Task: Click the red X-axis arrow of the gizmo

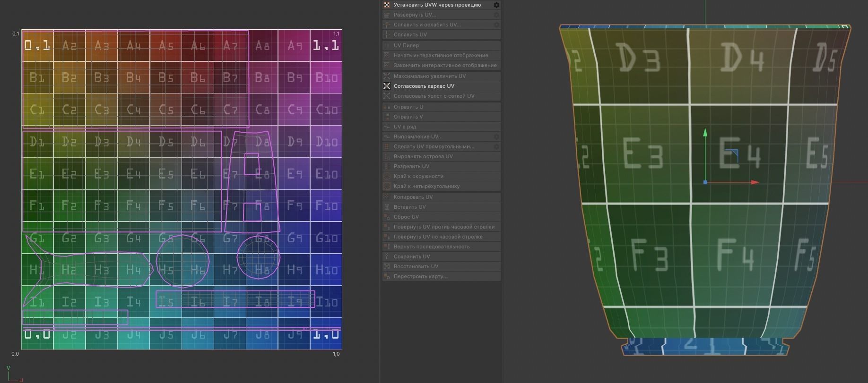Action: point(755,182)
